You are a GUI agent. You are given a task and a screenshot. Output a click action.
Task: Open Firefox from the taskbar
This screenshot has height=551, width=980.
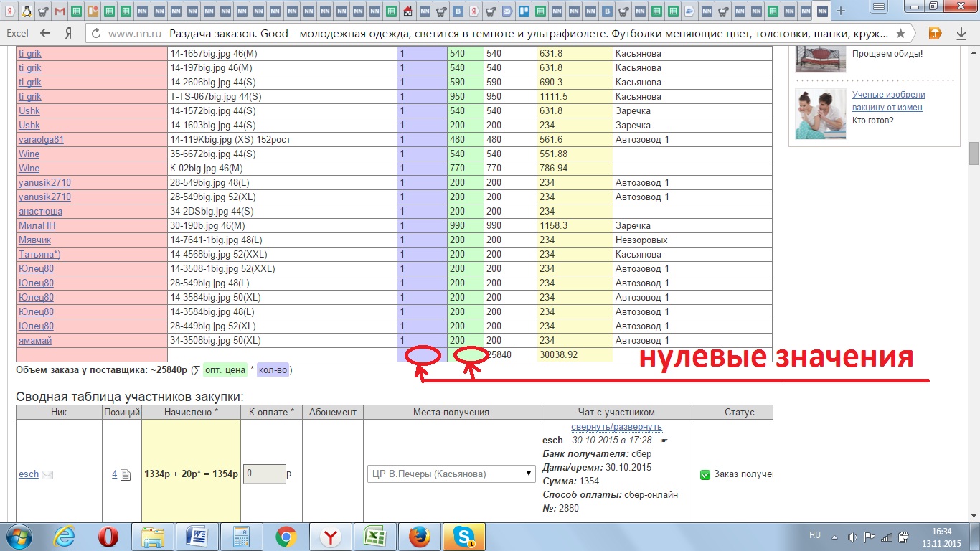coord(419,536)
